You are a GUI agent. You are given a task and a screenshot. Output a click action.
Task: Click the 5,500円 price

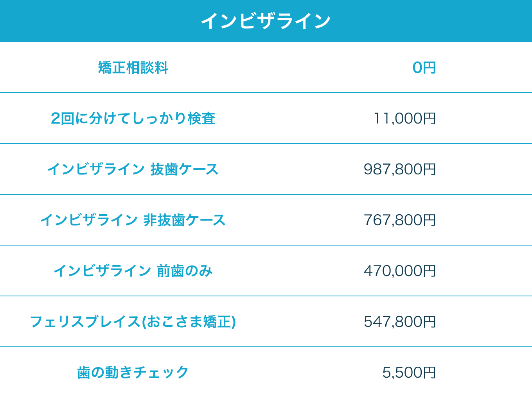[x=409, y=373]
